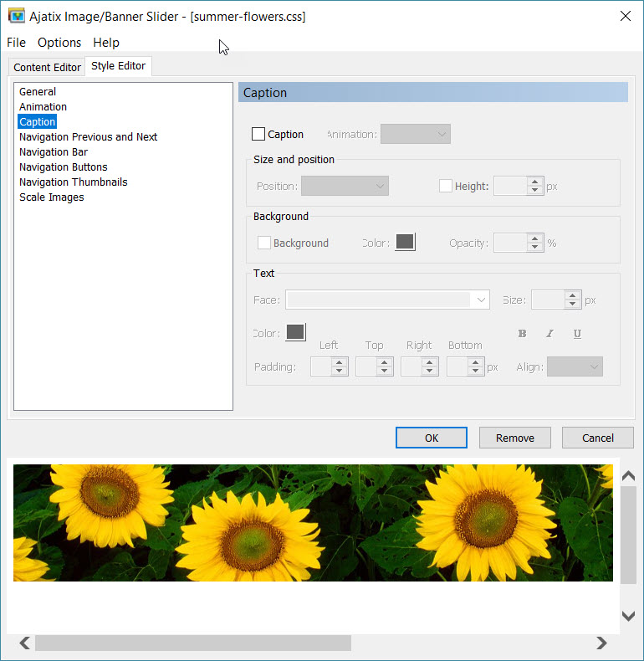Toggle the Underline text formatting icon
Viewport: 644px width, 661px height.
(577, 334)
